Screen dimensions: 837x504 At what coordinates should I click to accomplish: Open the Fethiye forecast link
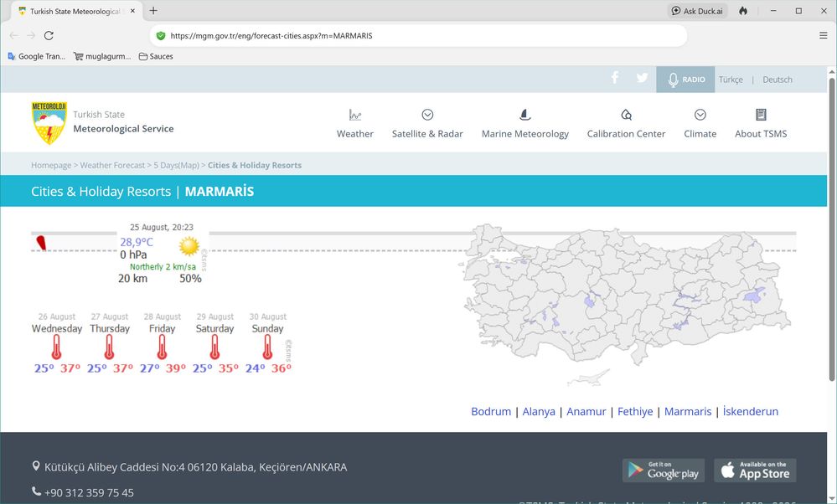click(x=635, y=411)
